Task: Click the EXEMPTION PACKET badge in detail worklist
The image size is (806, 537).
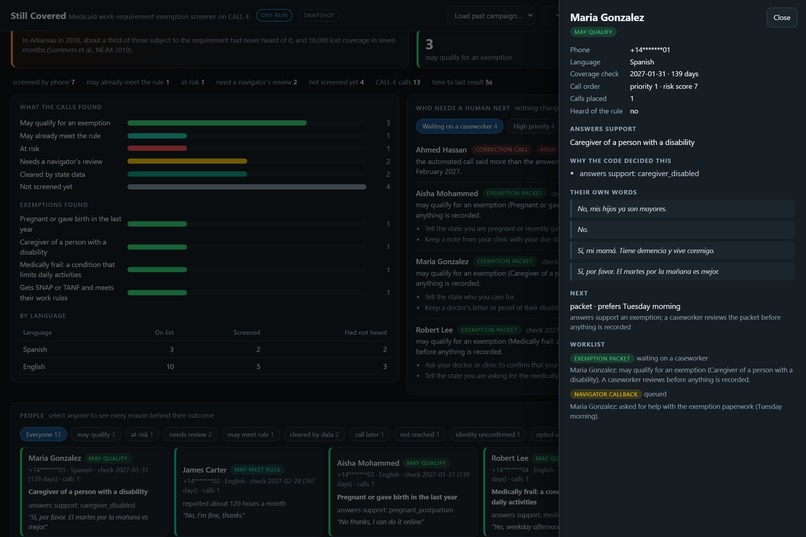Action: pos(601,358)
